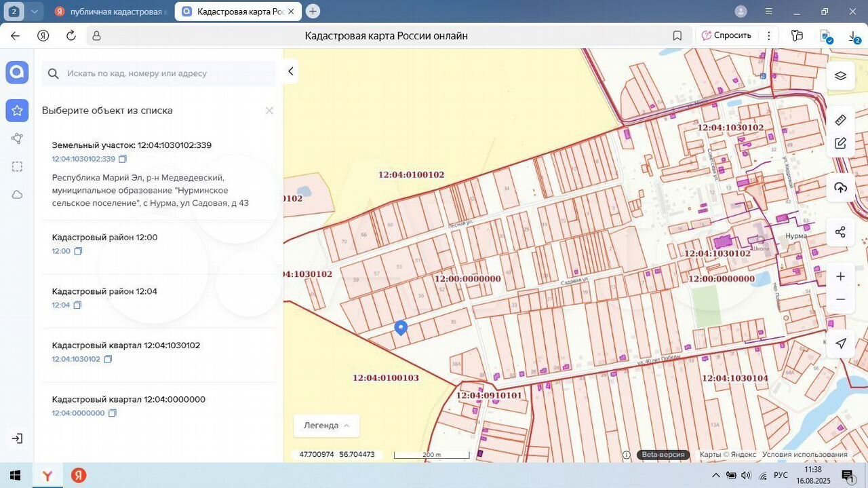The image size is (868, 488).
Task: Switch to the публичная кадастровая tab
Action: coord(112,12)
